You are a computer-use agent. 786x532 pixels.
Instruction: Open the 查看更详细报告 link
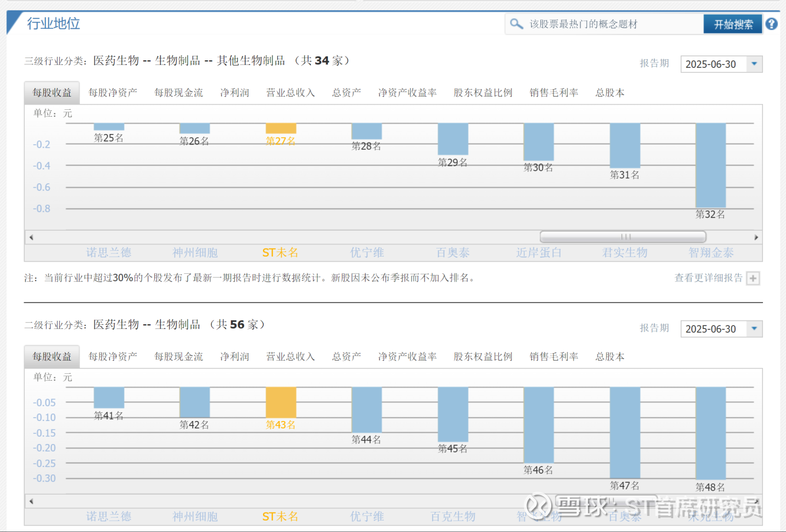point(708,278)
